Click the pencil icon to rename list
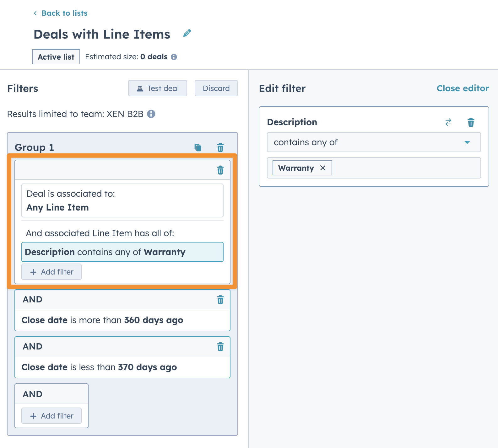Image resolution: width=498 pixels, height=448 pixels. pyautogui.click(x=187, y=33)
